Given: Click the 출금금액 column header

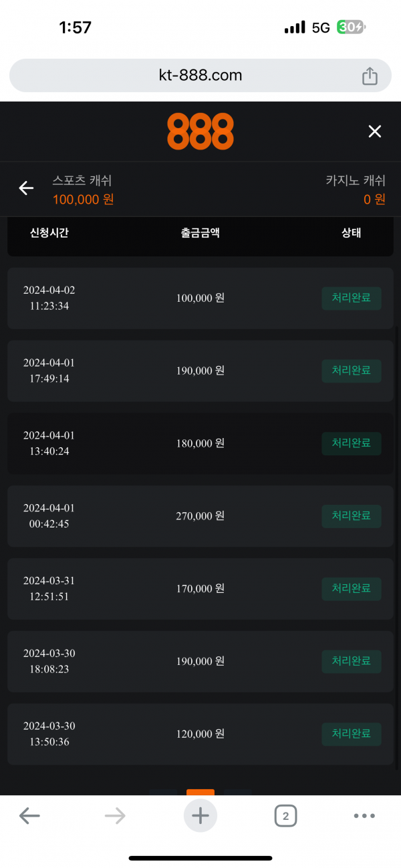Looking at the screenshot, I should tap(200, 233).
